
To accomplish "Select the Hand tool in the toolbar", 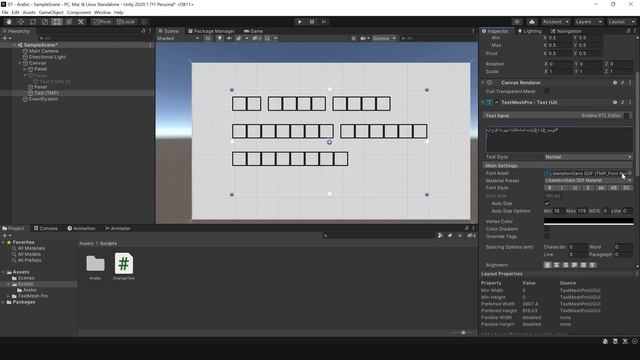I will click(9, 22).
